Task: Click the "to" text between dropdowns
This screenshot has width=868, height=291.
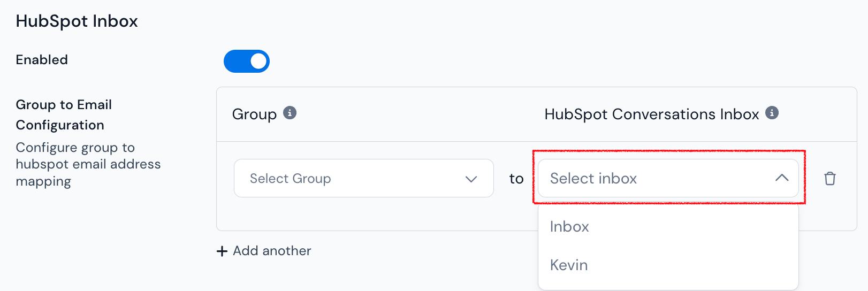Action: 516,179
